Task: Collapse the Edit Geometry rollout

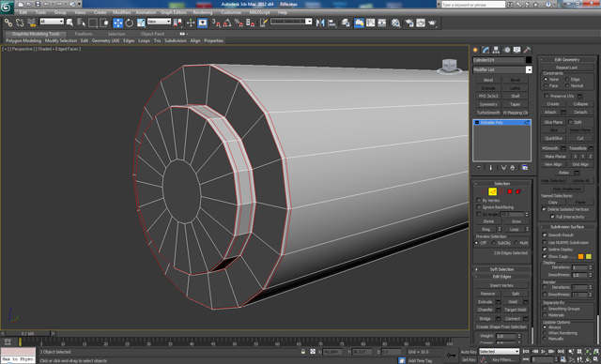Action: coord(567,59)
